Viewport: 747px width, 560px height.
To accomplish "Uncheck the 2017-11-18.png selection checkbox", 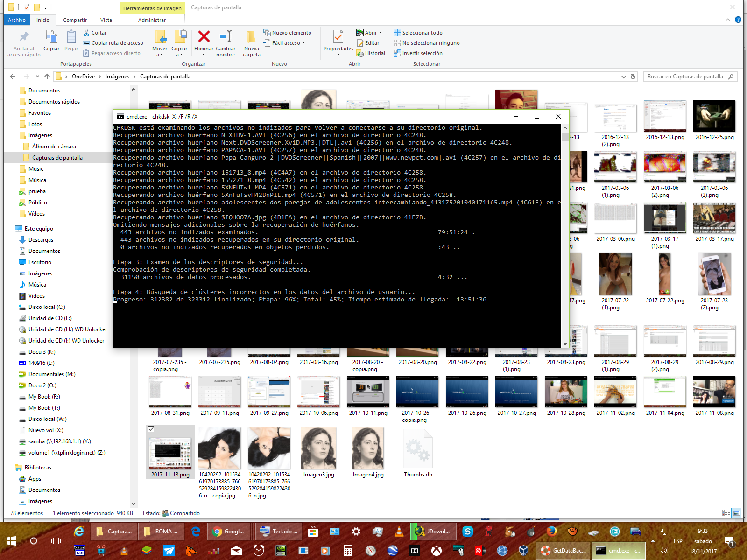I will coord(151,429).
